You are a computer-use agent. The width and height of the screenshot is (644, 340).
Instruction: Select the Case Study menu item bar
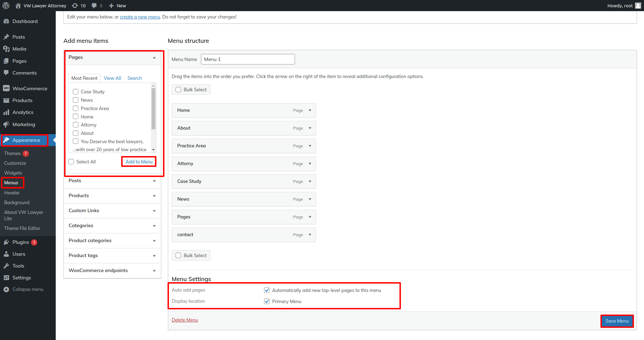coord(244,181)
